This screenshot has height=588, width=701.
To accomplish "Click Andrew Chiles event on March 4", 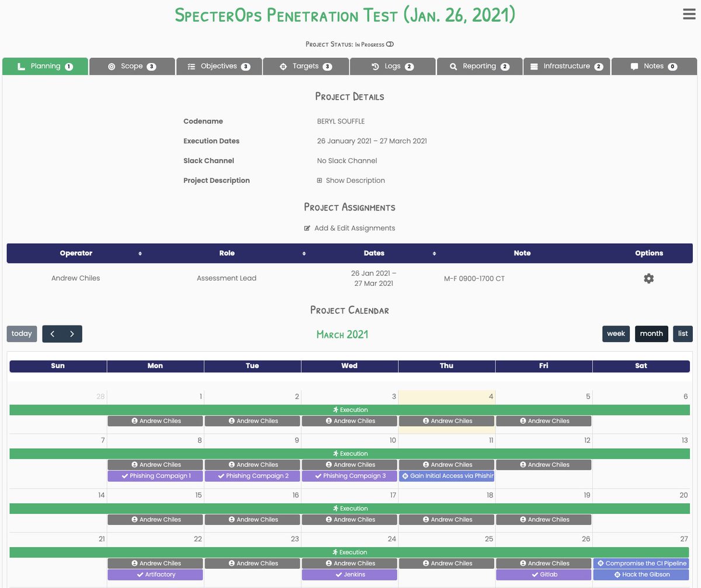I will click(447, 421).
